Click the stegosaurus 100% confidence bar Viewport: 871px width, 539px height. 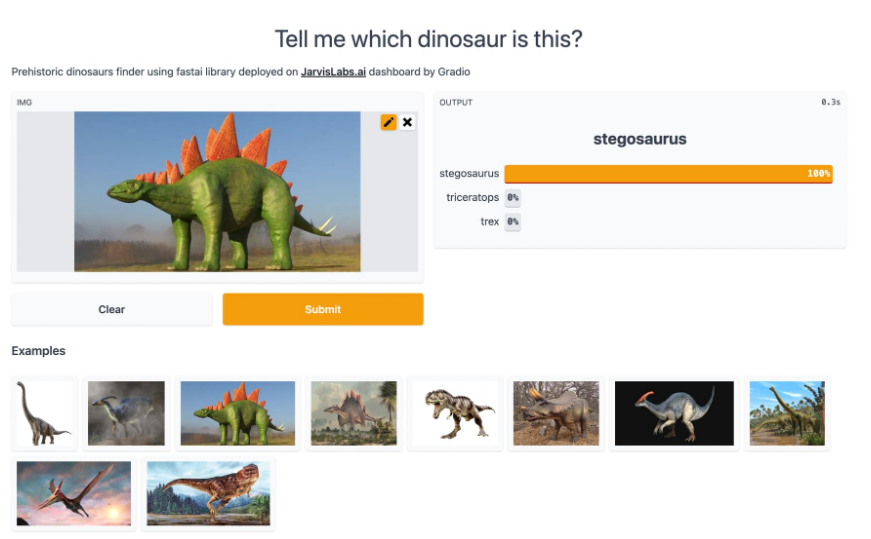pos(668,174)
